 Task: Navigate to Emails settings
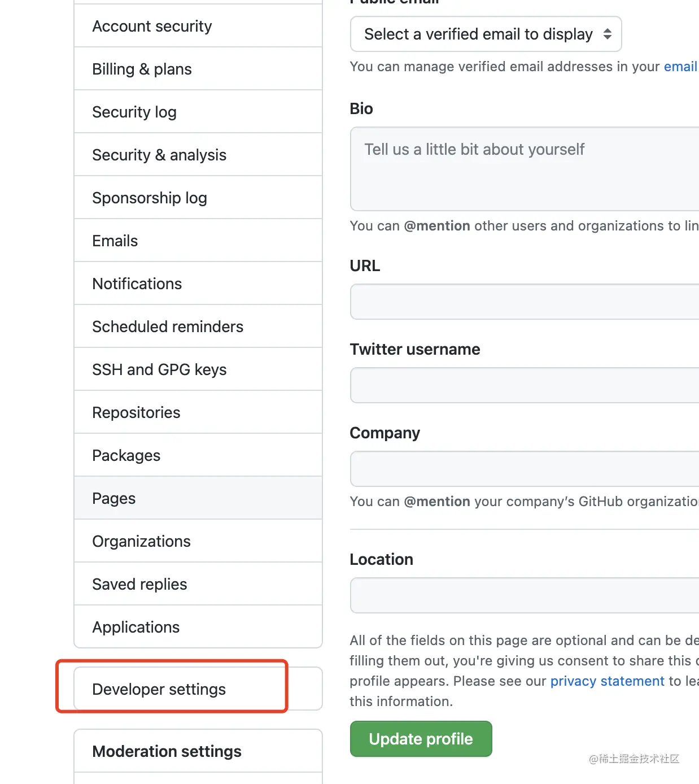tap(115, 241)
